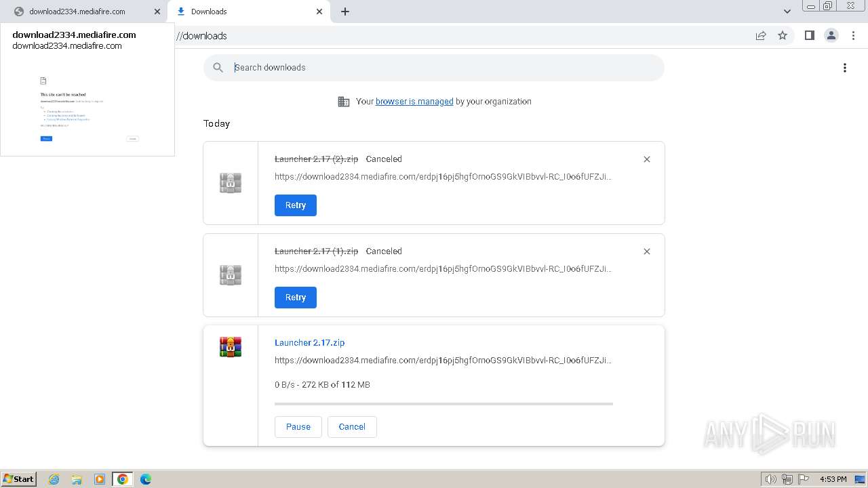Open the downloads three-dot menu
The image size is (868, 488).
[x=845, y=68]
